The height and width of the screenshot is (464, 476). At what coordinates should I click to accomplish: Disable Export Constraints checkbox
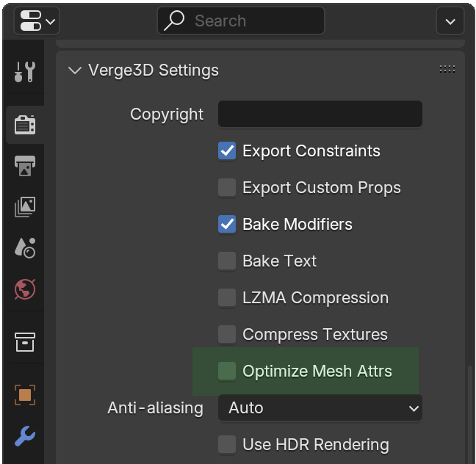pyautogui.click(x=227, y=151)
